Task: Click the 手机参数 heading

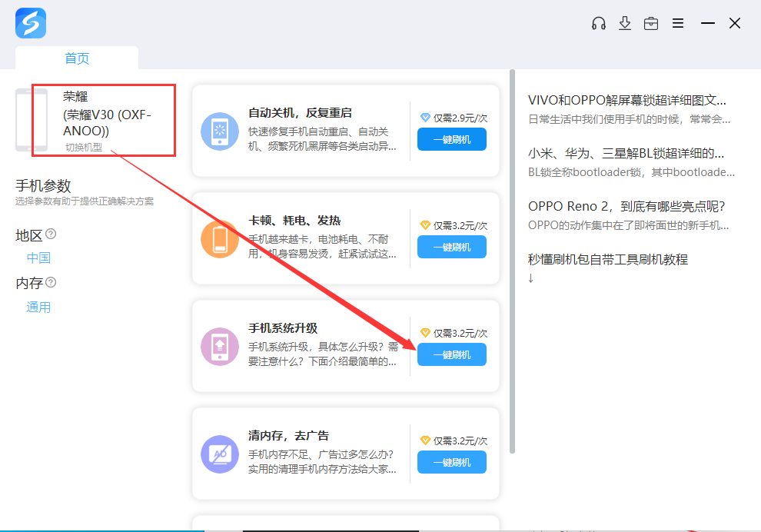Action: [x=43, y=186]
